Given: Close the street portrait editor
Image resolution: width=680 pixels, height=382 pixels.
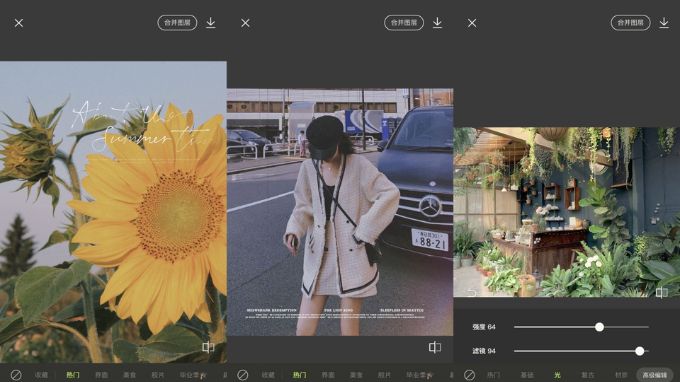Looking at the screenshot, I should click(245, 23).
